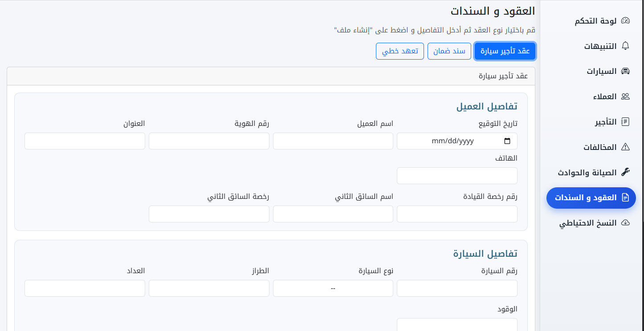Click the document icon beside العقود و السندات
The width and height of the screenshot is (644, 331).
[625, 198]
